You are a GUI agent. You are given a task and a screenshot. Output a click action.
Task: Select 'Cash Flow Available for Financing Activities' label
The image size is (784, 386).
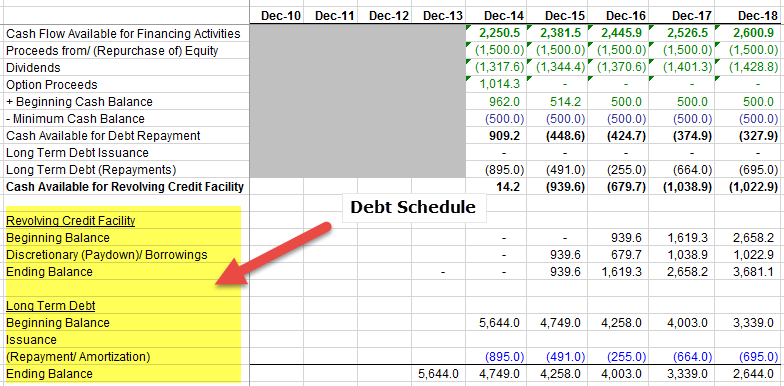click(x=123, y=34)
